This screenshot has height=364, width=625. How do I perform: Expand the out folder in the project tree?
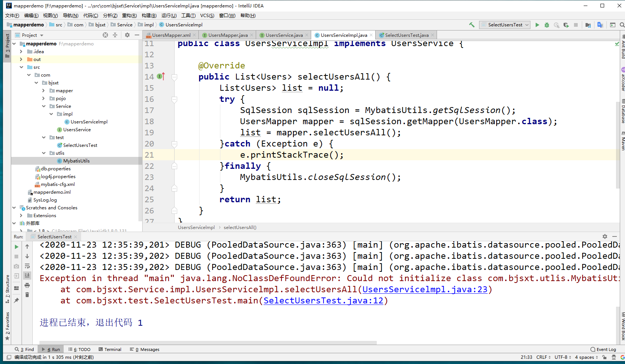click(x=21, y=59)
